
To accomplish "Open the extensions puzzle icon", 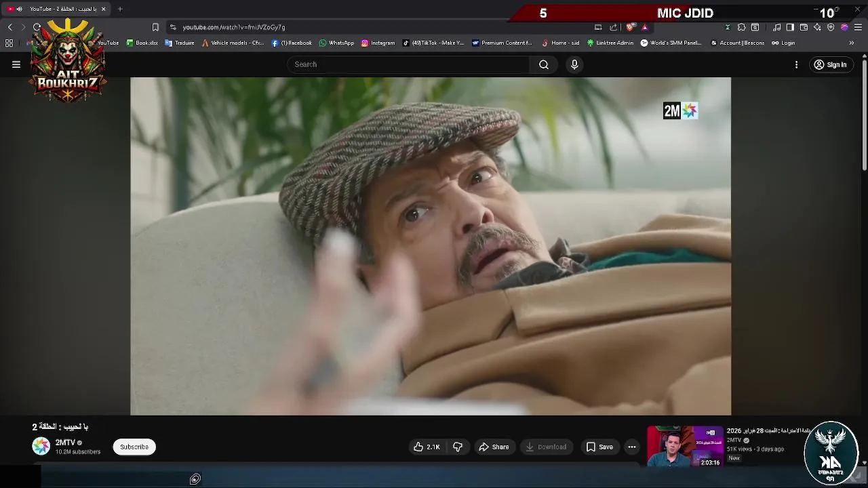I will pos(741,27).
